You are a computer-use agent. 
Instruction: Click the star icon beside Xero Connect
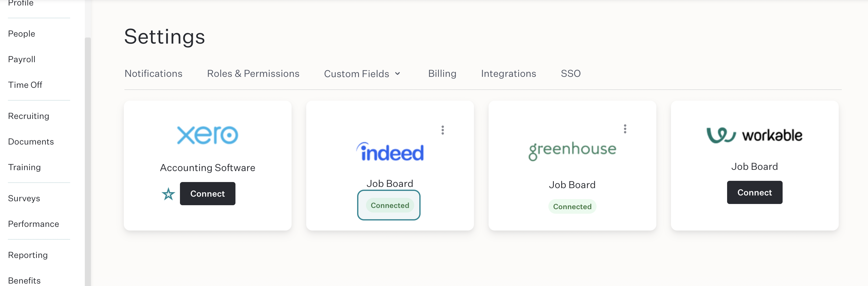(x=168, y=194)
